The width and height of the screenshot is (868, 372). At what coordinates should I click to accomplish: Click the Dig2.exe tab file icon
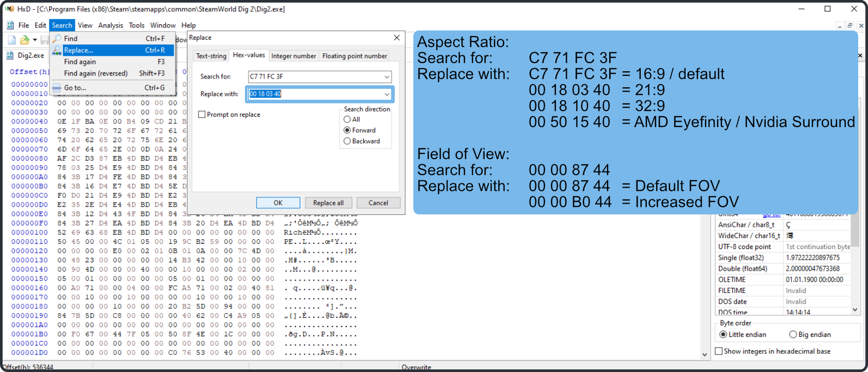coord(10,55)
